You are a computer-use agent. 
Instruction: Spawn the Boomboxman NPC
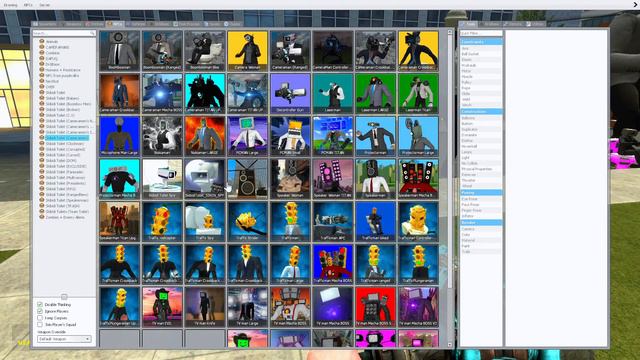click(x=120, y=51)
